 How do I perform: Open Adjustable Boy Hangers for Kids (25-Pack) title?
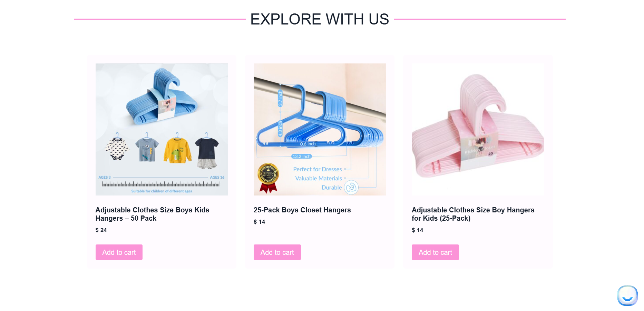[473, 214]
